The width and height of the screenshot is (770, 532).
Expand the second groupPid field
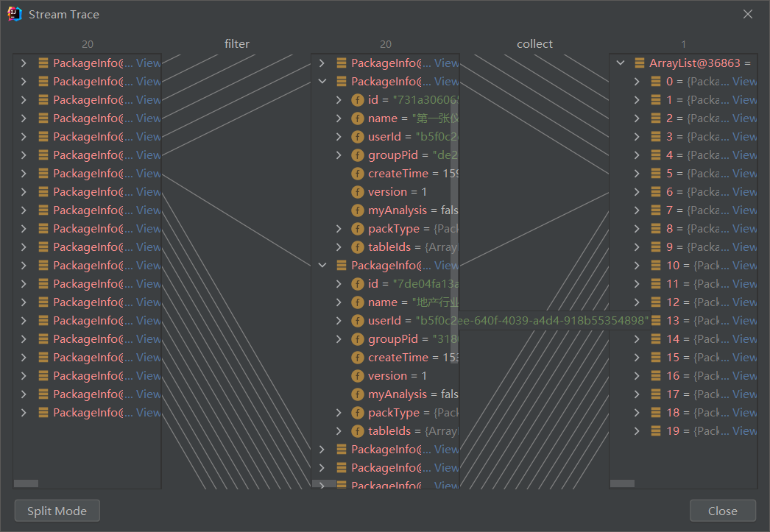point(339,339)
